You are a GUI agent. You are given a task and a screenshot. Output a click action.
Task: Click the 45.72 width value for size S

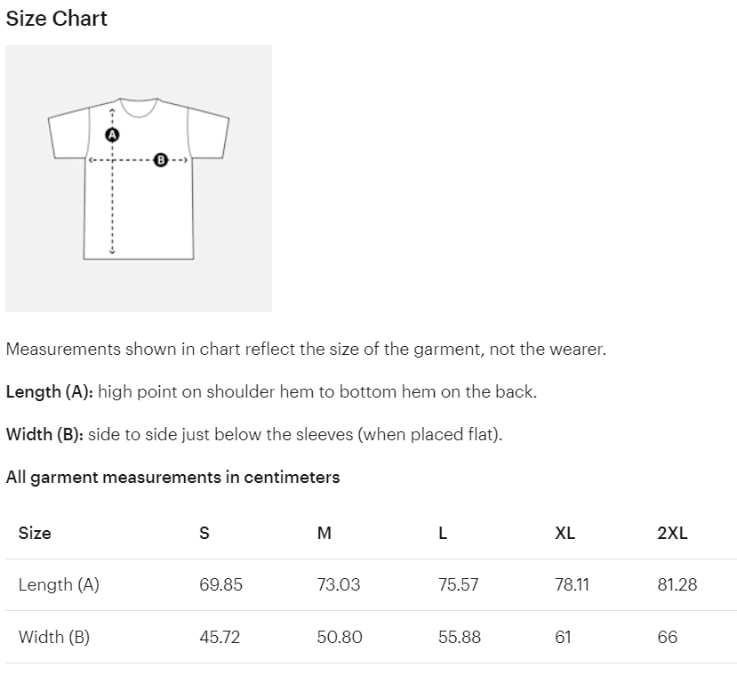(220, 637)
